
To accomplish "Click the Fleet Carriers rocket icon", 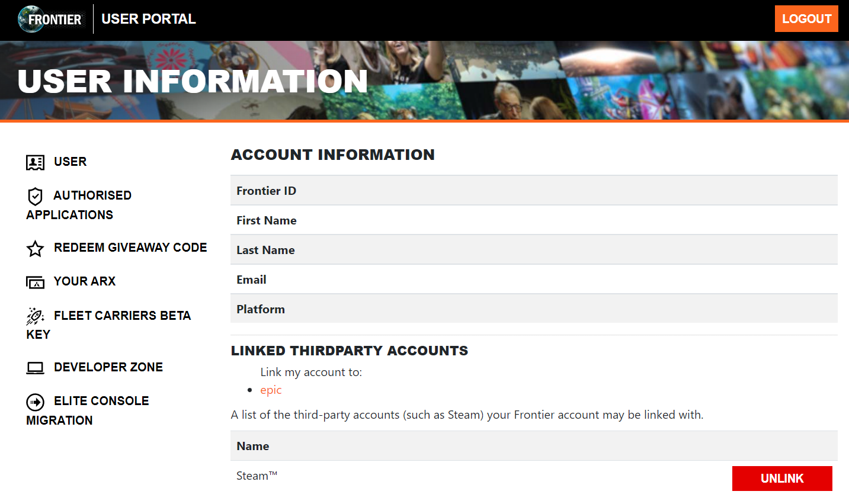I will pyautogui.click(x=35, y=316).
